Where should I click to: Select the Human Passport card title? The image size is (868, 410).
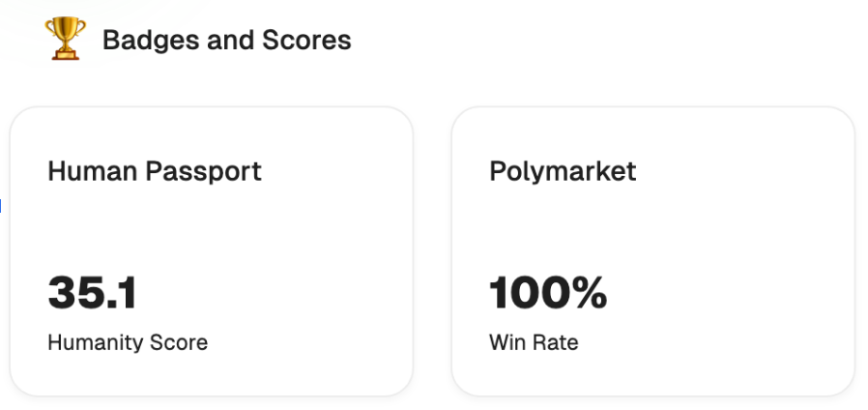pyautogui.click(x=155, y=172)
